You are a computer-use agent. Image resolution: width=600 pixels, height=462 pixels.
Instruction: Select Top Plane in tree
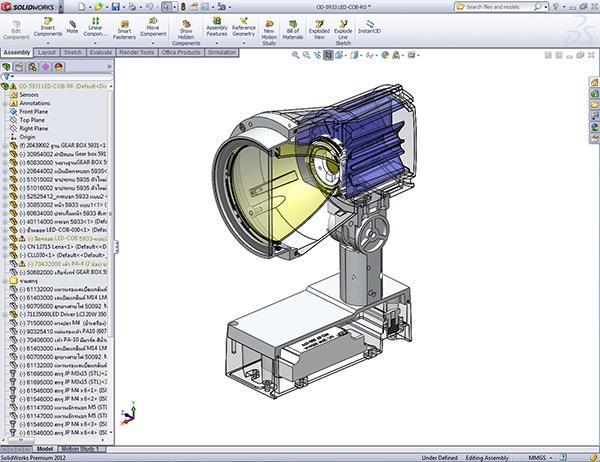[32, 120]
